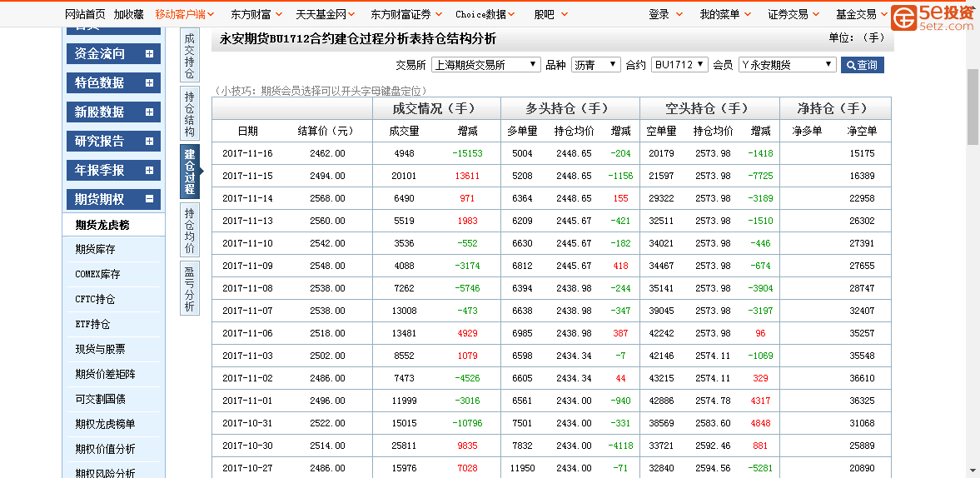
Task: Open the 品种 dropdown 沥青
Action: 595,64
